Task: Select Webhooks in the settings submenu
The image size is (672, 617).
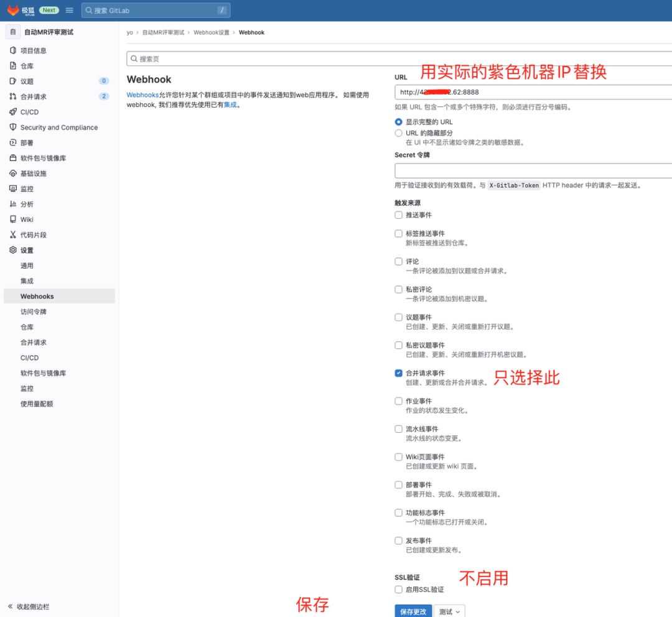Action: [37, 296]
